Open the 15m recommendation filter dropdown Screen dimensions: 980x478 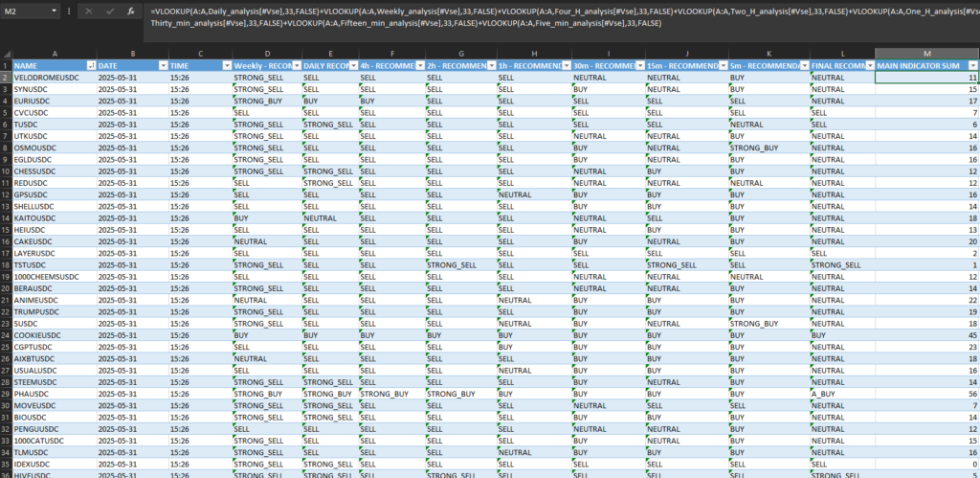click(x=723, y=66)
